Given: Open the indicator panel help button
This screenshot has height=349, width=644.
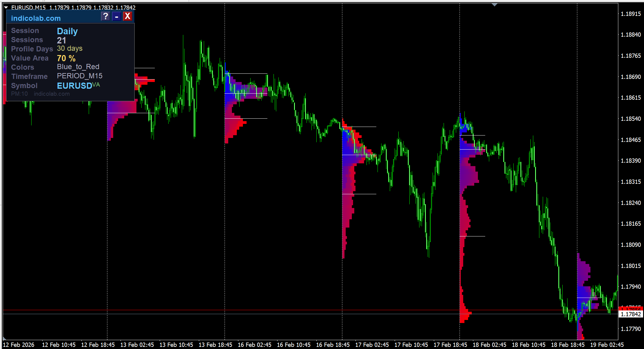Looking at the screenshot, I should click(x=105, y=16).
